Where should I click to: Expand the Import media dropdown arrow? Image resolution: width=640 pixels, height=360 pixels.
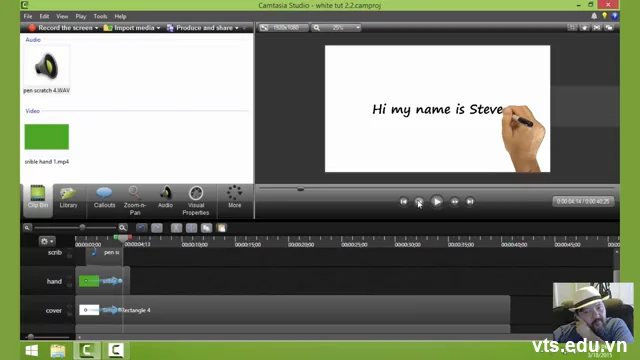(x=158, y=28)
